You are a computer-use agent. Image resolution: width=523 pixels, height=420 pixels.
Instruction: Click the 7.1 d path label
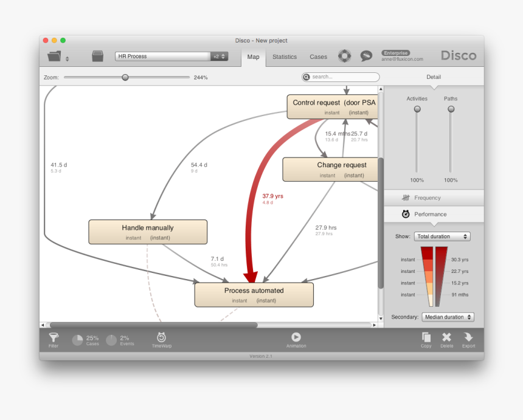click(x=217, y=259)
